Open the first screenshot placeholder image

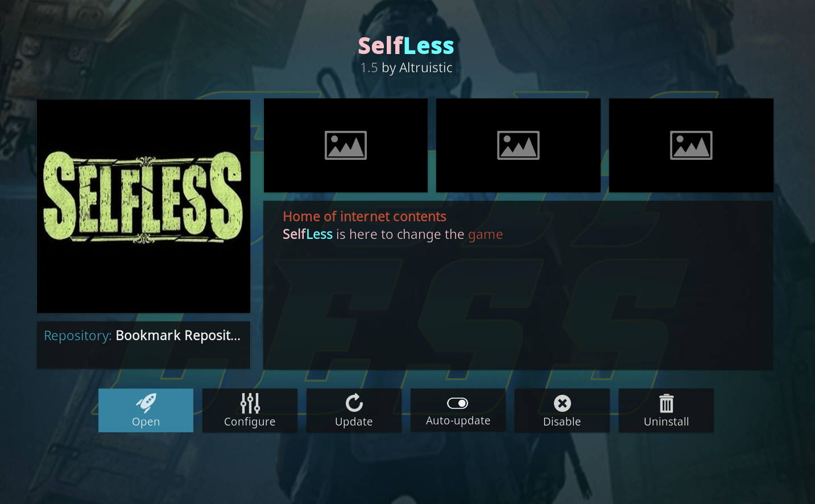[x=346, y=146]
